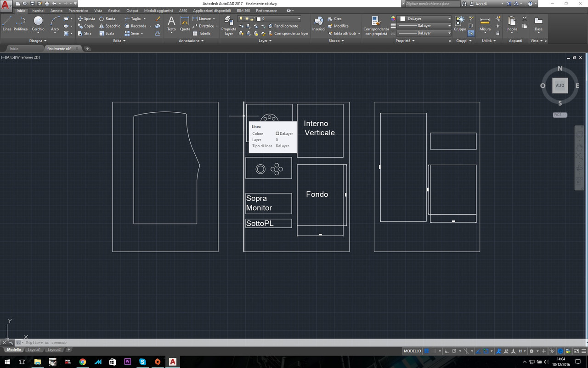Image resolution: width=588 pixels, height=368 pixels.
Task: Click the Rendi corrente layer button
Action: pyautogui.click(x=283, y=26)
